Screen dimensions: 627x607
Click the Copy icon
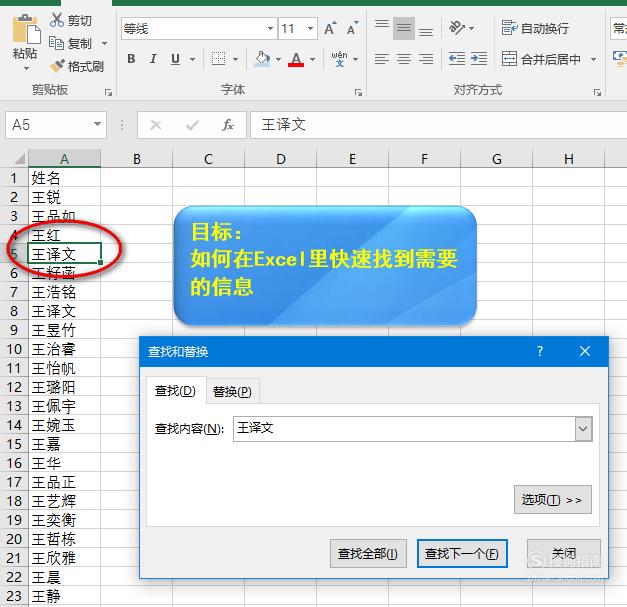[56, 43]
